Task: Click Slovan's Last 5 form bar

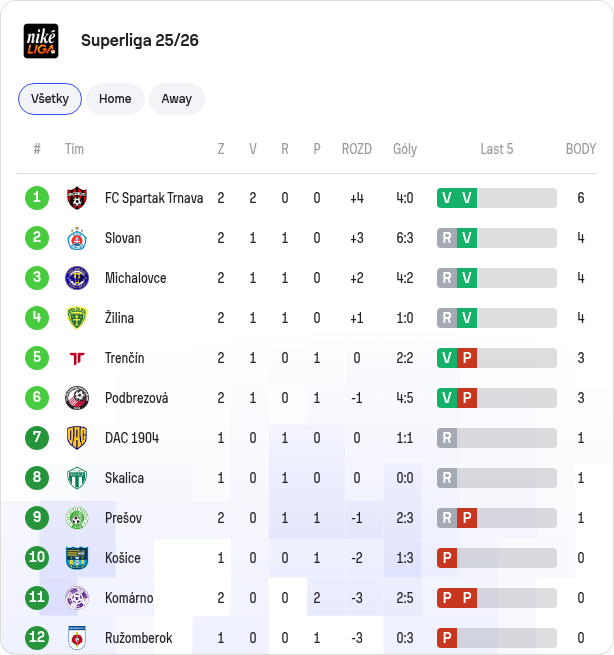Action: tap(497, 238)
